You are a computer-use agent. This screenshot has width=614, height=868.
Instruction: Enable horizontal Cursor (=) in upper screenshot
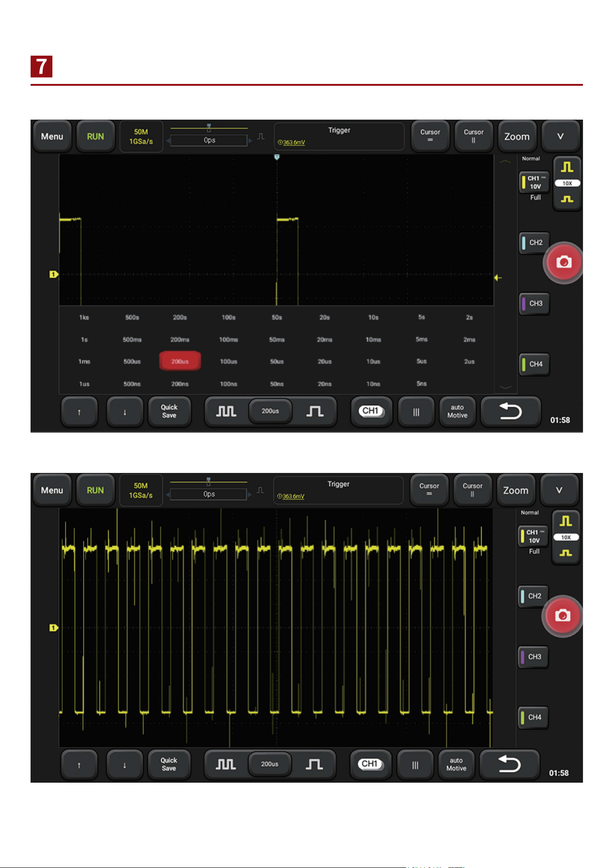430,136
